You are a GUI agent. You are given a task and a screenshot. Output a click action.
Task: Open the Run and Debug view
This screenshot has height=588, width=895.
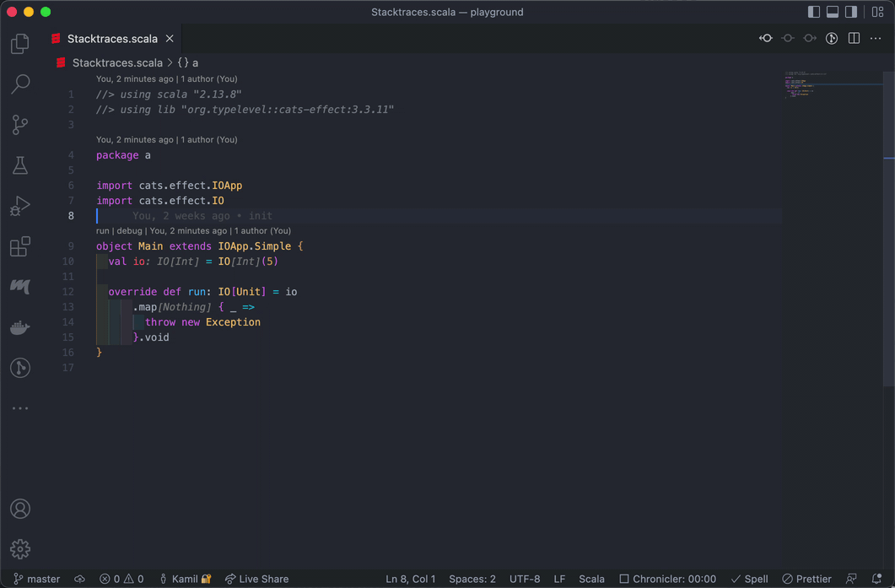click(x=20, y=206)
